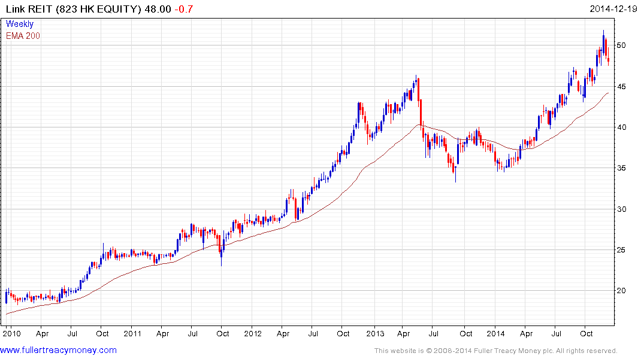Screen dimensions: 644x359
Task: Select the 2013 year axis label
Action: (x=375, y=333)
